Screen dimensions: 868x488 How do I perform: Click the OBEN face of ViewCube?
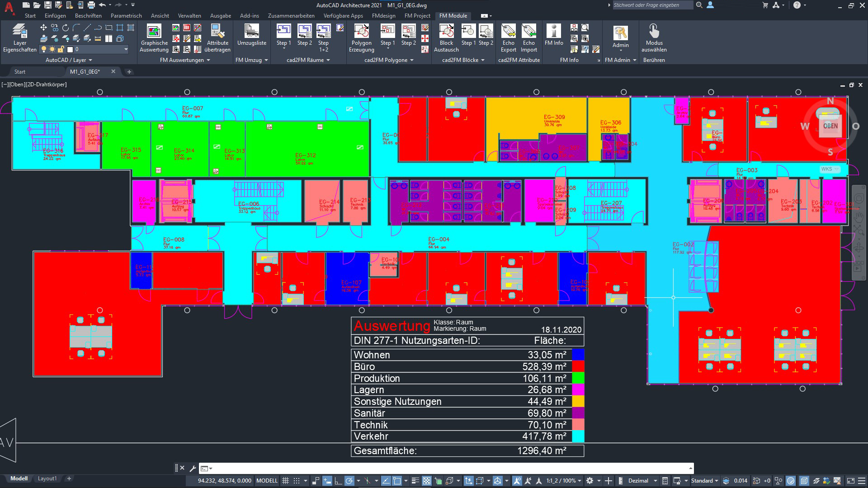tap(830, 126)
